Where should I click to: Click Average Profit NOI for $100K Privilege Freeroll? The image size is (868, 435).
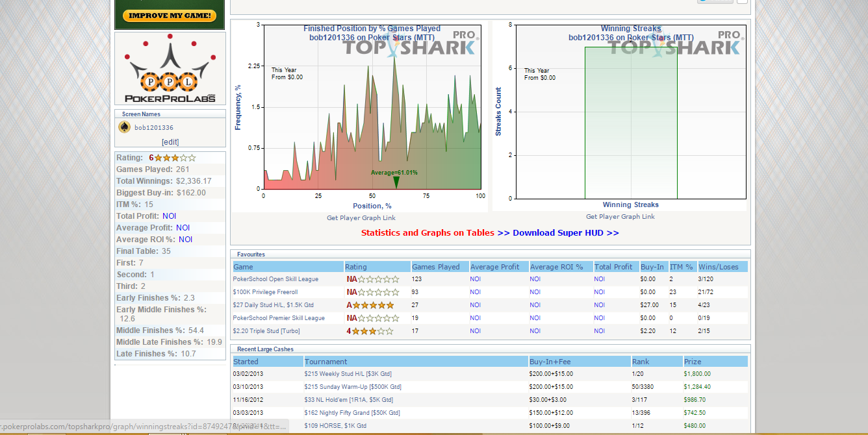476,292
